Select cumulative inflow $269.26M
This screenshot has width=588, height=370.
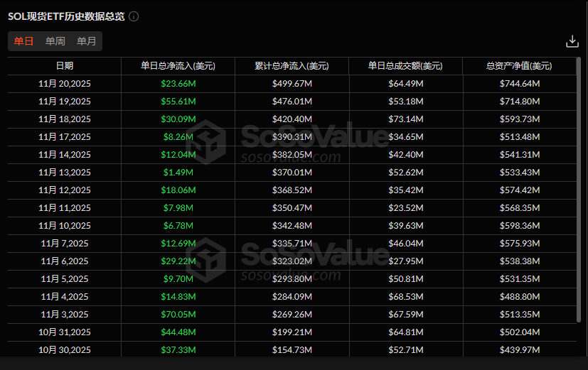(292, 315)
